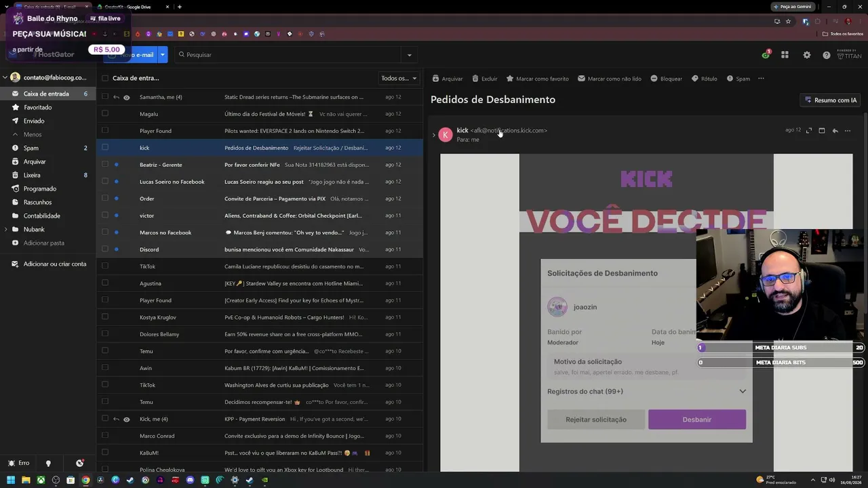
Task: Open message in new window icon
Action: [822, 130]
